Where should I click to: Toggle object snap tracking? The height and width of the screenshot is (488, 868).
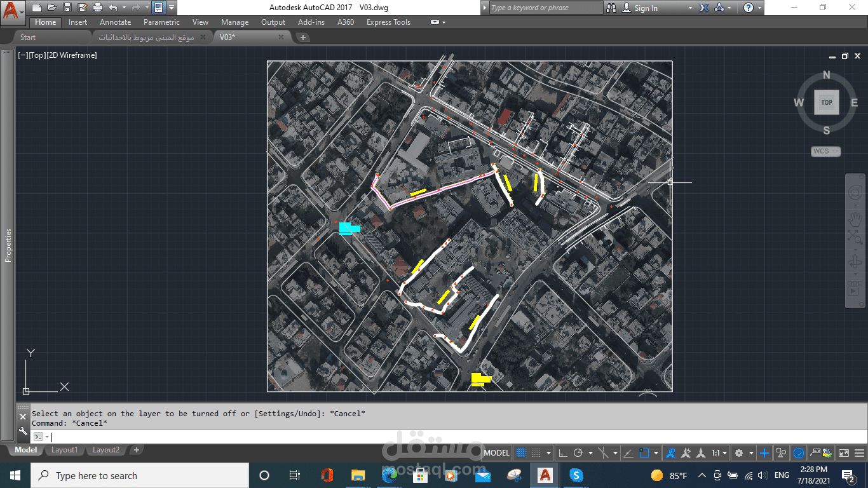[628, 453]
